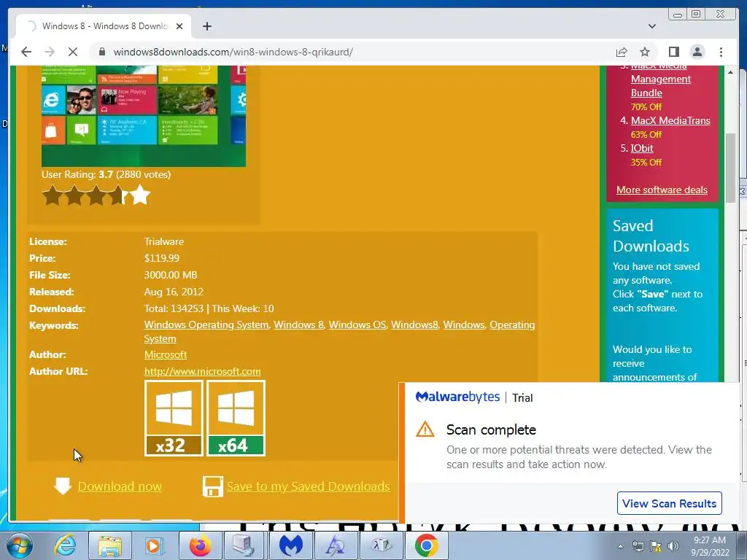Open Windows Media Player from taskbar
This screenshot has width=747, height=560.
pos(154,545)
